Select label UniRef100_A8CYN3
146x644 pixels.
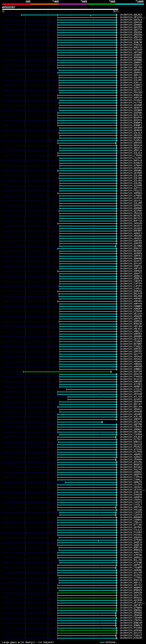pyautogui.click(x=131, y=67)
